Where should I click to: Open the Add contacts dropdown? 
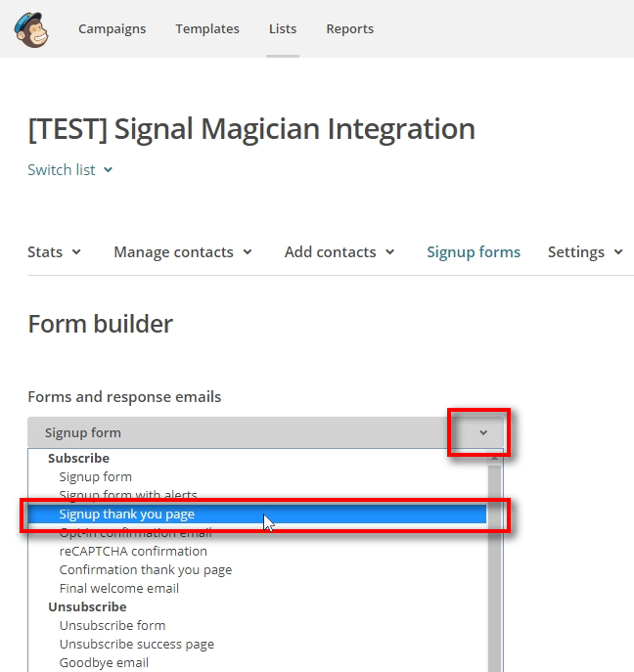point(340,252)
